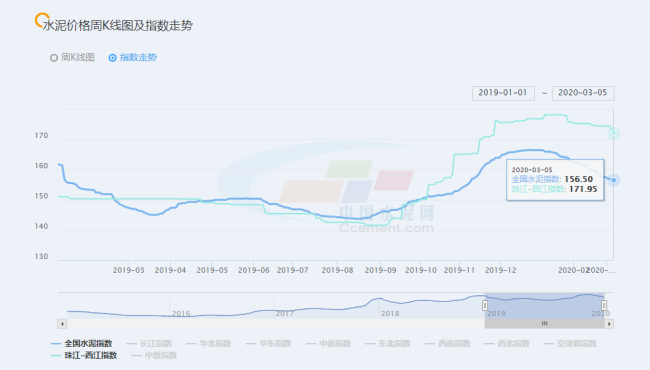Screen dimensions: 650x370
Task: Click the tooltip value 156.50
Action: (x=578, y=179)
